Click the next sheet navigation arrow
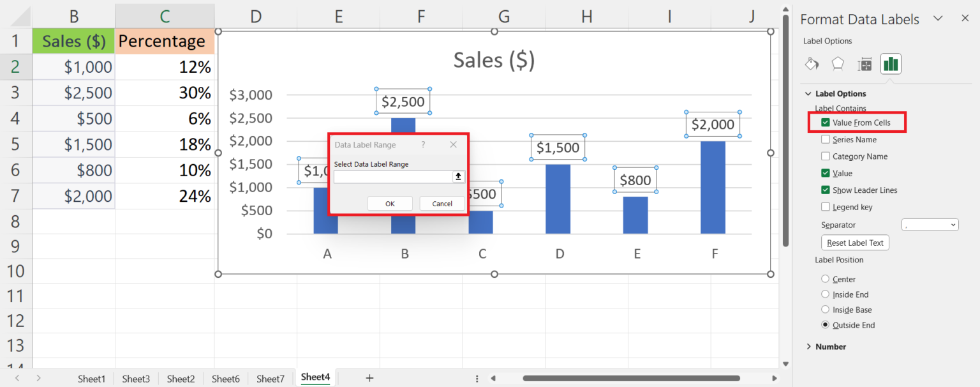The height and width of the screenshot is (387, 980). tap(38, 378)
